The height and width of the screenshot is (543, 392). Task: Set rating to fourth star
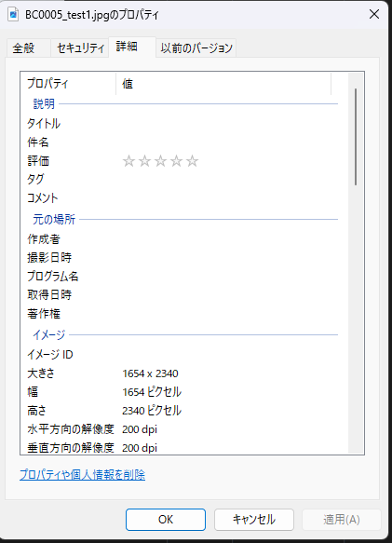(176, 161)
